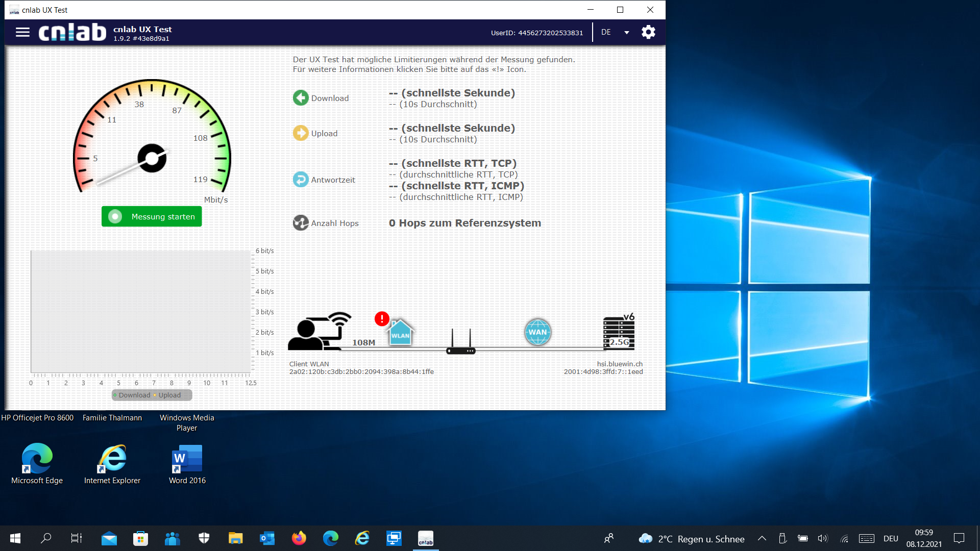The height and width of the screenshot is (551, 980).
Task: Toggle Upload series in chart legend
Action: tap(168, 395)
